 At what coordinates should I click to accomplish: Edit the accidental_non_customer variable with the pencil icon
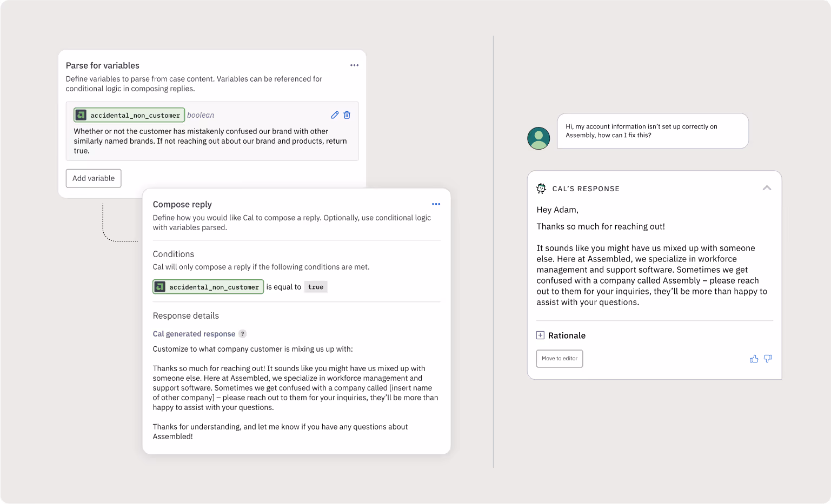335,115
